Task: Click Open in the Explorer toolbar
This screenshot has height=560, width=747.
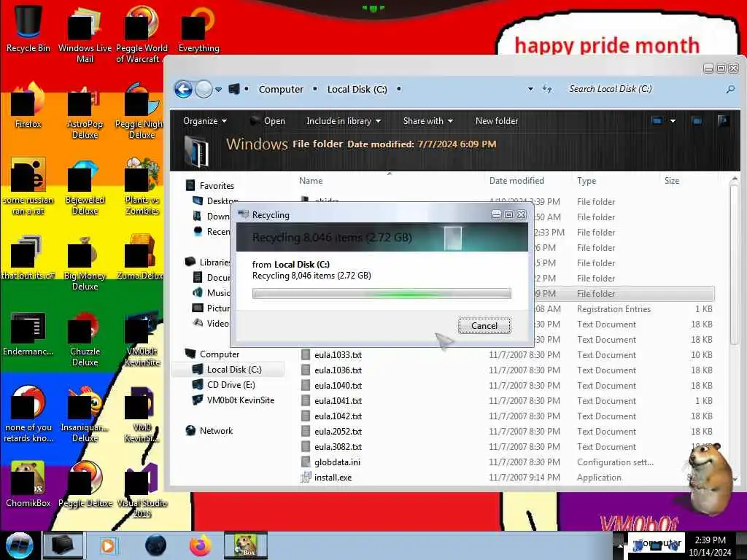Action: click(268, 121)
